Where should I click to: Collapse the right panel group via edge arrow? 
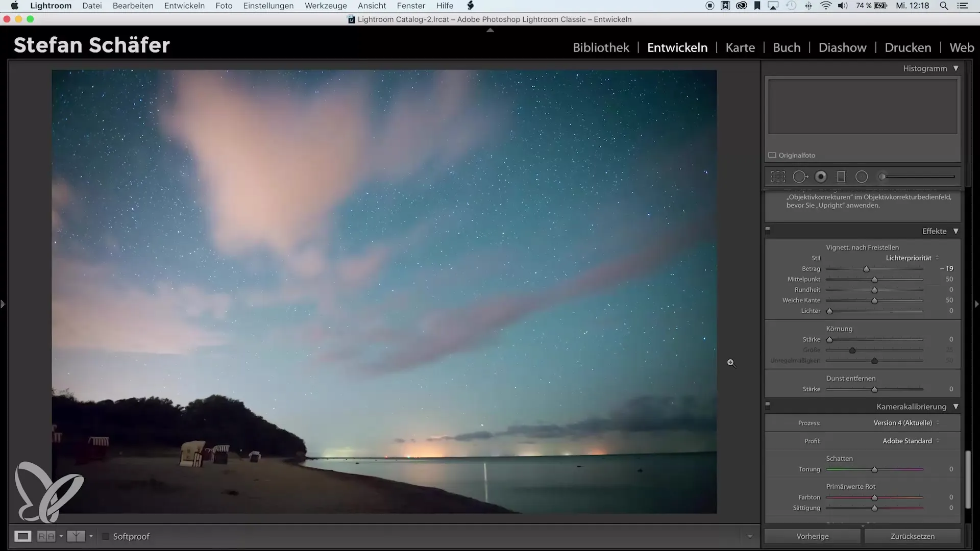click(x=976, y=304)
